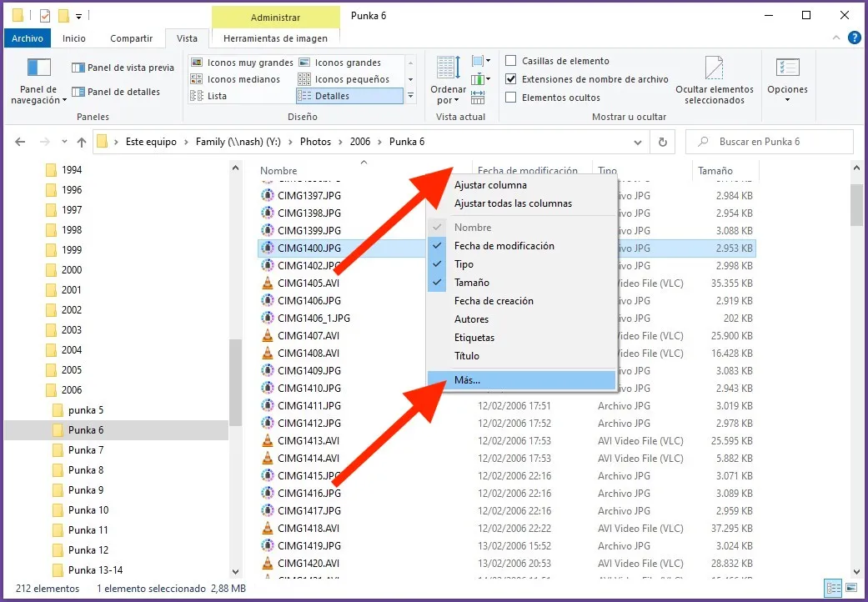Toggle Elementos ocultos checkbox
This screenshot has height=602, width=868.
[511, 98]
